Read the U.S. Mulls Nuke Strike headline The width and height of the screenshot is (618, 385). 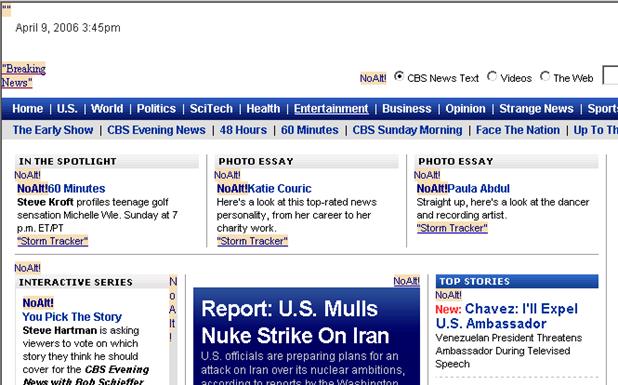point(295,322)
